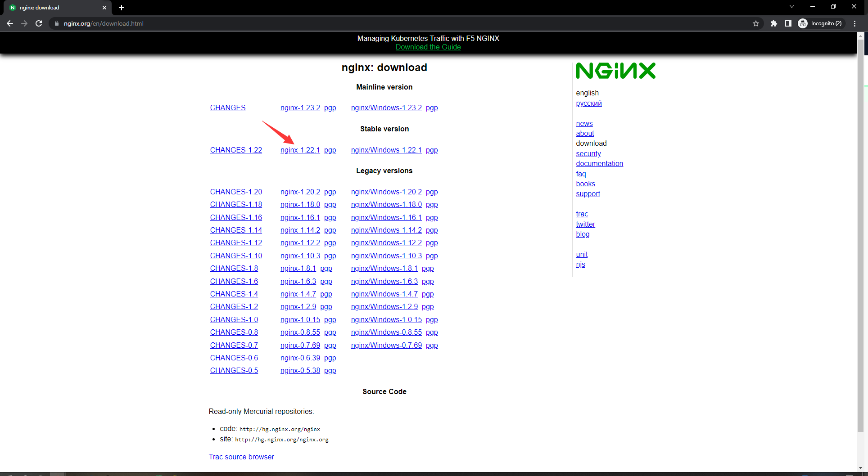Select the hg.nginx.org/nginx.org site URL text

[x=282, y=440]
